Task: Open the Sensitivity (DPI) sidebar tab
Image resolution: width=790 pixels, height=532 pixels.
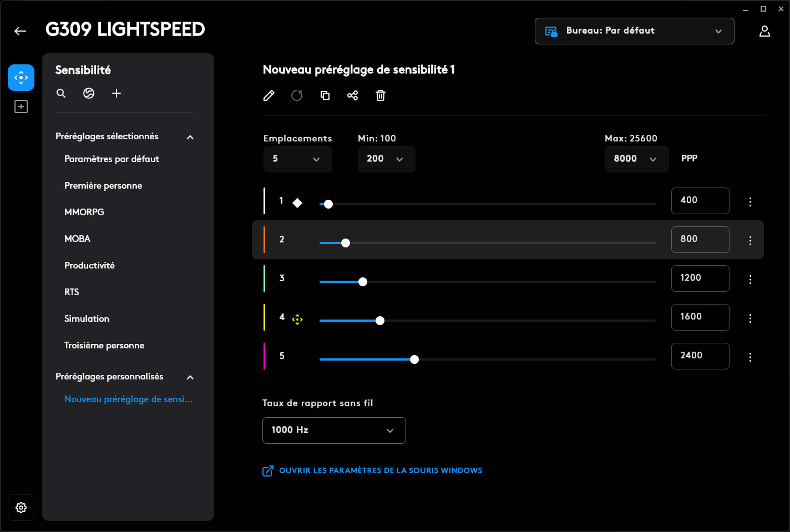Action: (21, 78)
